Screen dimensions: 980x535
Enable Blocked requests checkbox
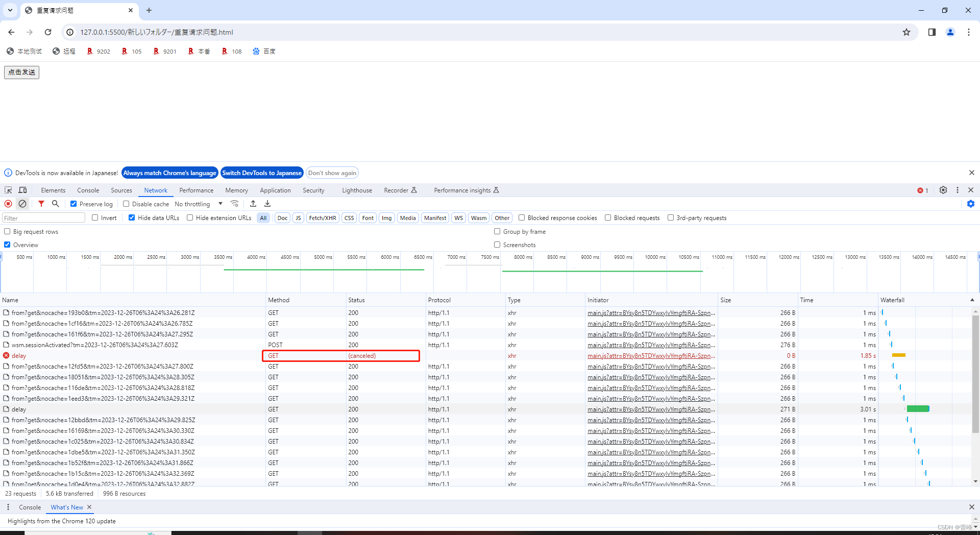pyautogui.click(x=608, y=217)
